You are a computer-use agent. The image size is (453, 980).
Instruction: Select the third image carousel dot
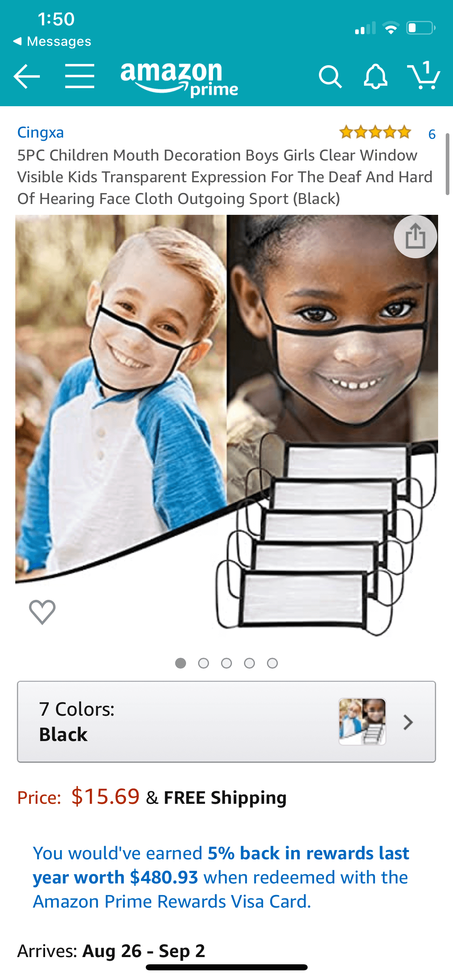click(227, 663)
